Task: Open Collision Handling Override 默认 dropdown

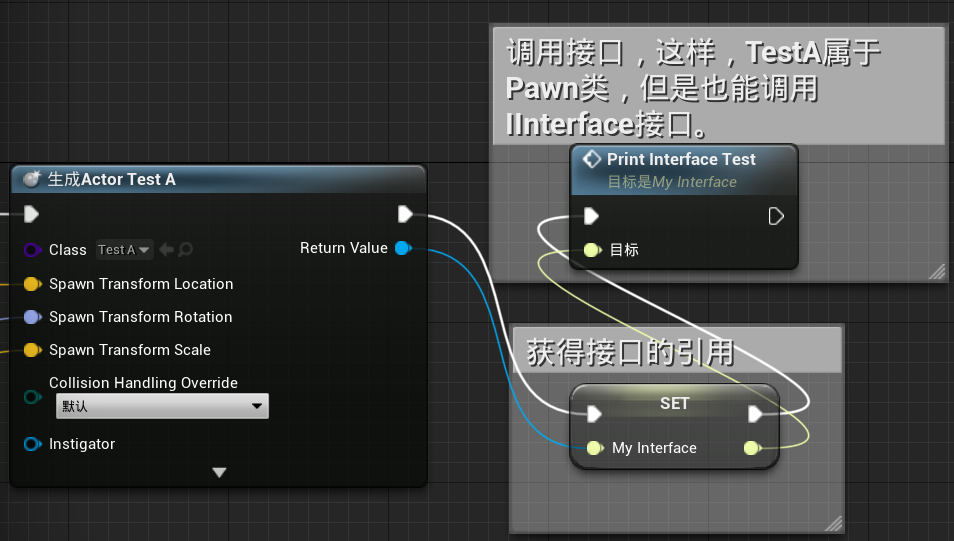Action: coord(162,406)
